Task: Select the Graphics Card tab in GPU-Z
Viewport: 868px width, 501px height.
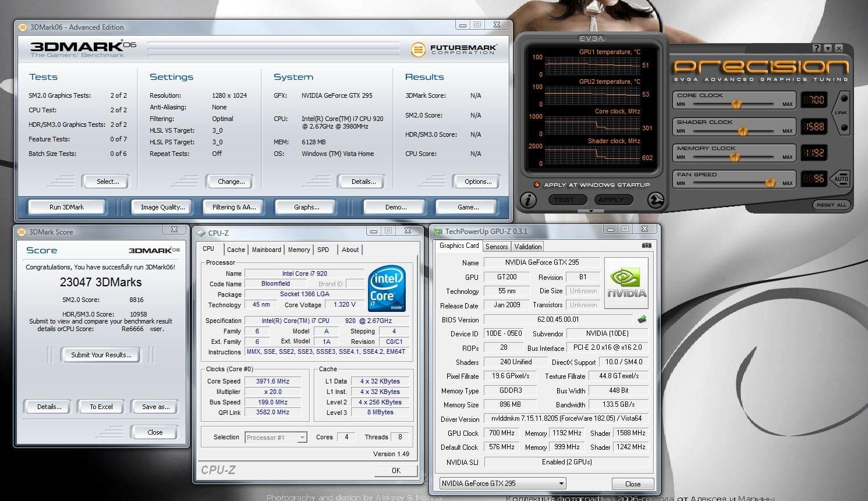Action: pyautogui.click(x=459, y=246)
